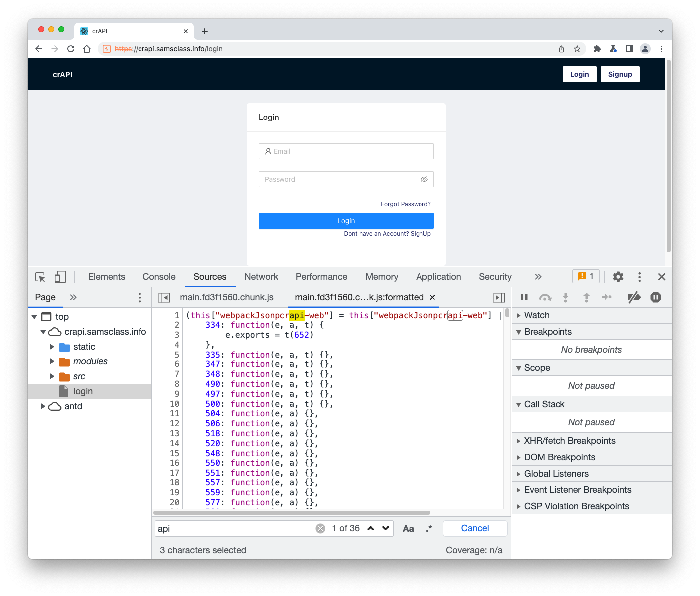Hide the file navigator sidebar
This screenshot has height=596, width=700.
click(x=164, y=297)
